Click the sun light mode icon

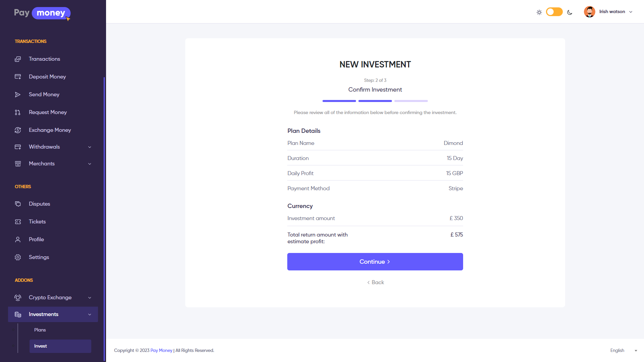coord(539,12)
